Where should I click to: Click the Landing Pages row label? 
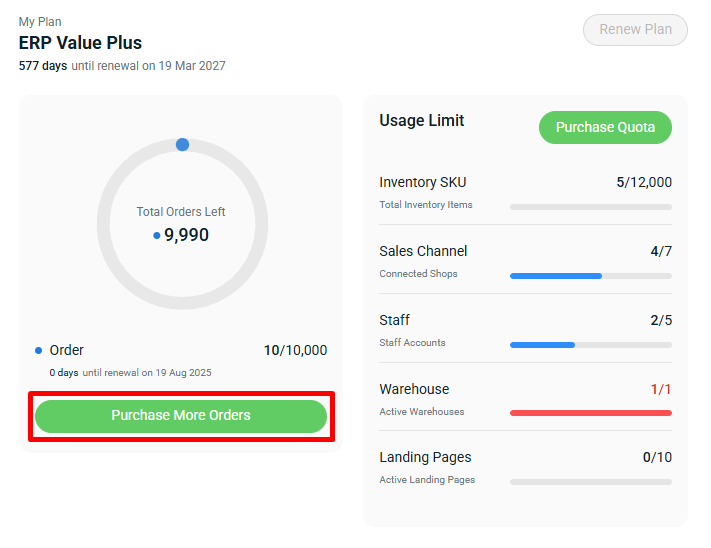(425, 457)
